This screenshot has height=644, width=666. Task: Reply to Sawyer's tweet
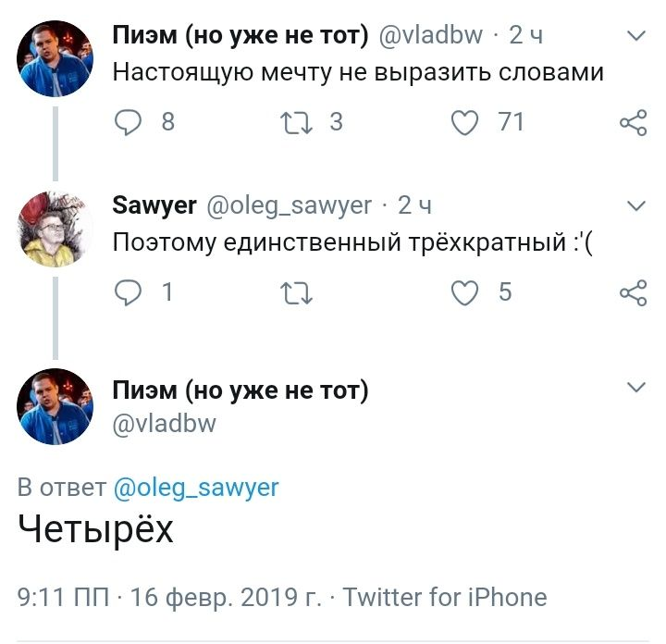coord(129,293)
